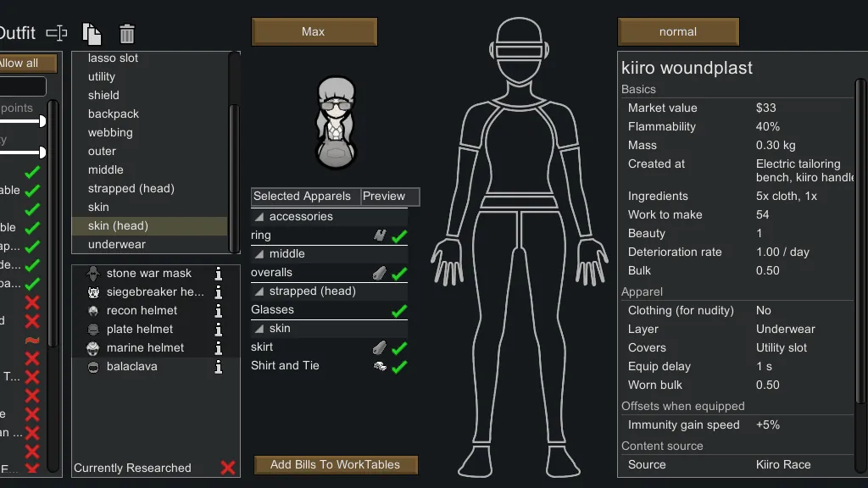Collapse the accessories group
The image size is (868, 488).
pyautogui.click(x=259, y=217)
